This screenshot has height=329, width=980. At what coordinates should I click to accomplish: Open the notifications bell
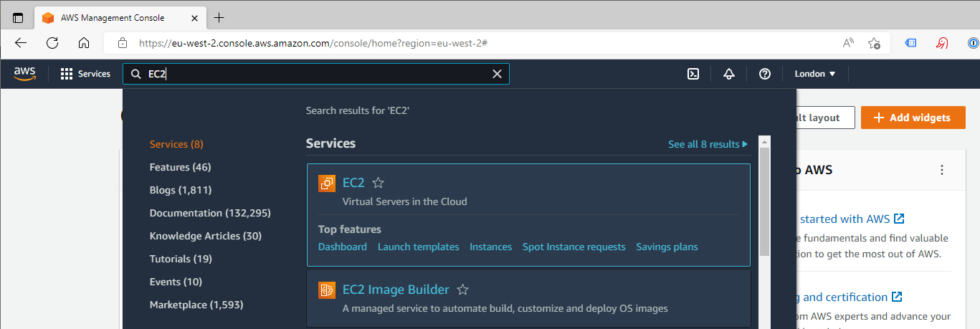coord(729,74)
